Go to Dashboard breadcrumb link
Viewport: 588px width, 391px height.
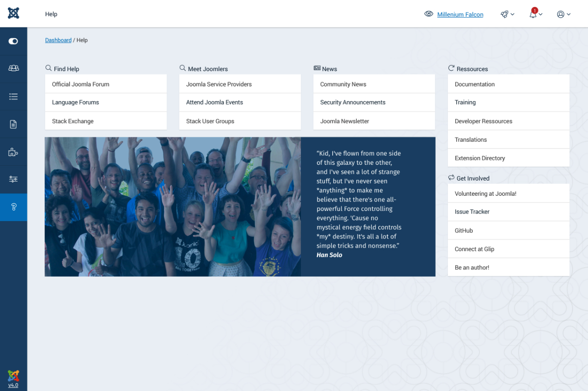coord(58,40)
